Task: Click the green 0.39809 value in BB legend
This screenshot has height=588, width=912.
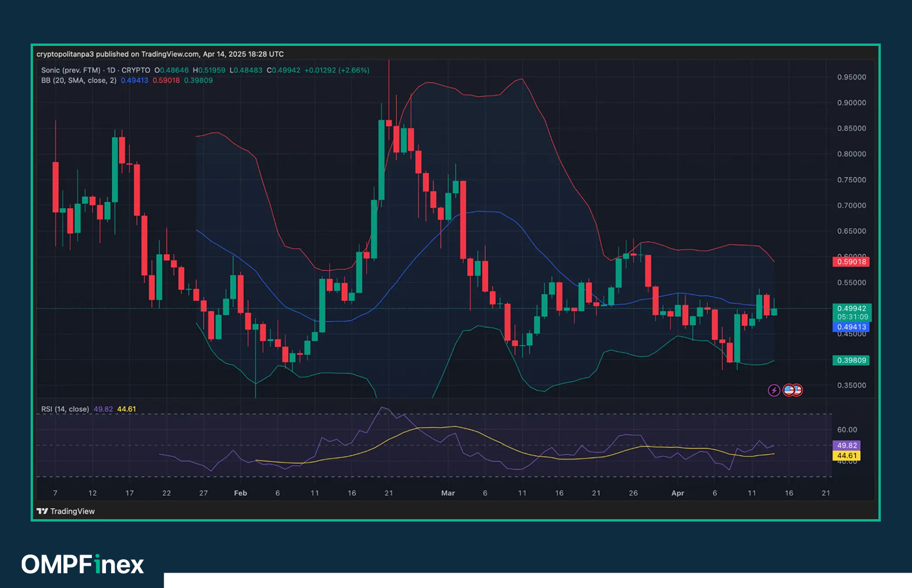Action: (198, 81)
